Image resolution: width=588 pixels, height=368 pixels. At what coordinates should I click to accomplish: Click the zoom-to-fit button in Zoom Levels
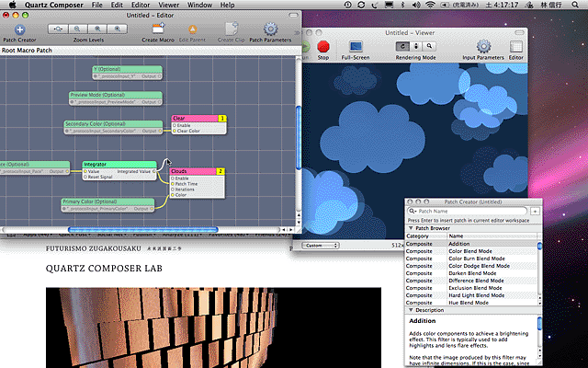point(58,29)
